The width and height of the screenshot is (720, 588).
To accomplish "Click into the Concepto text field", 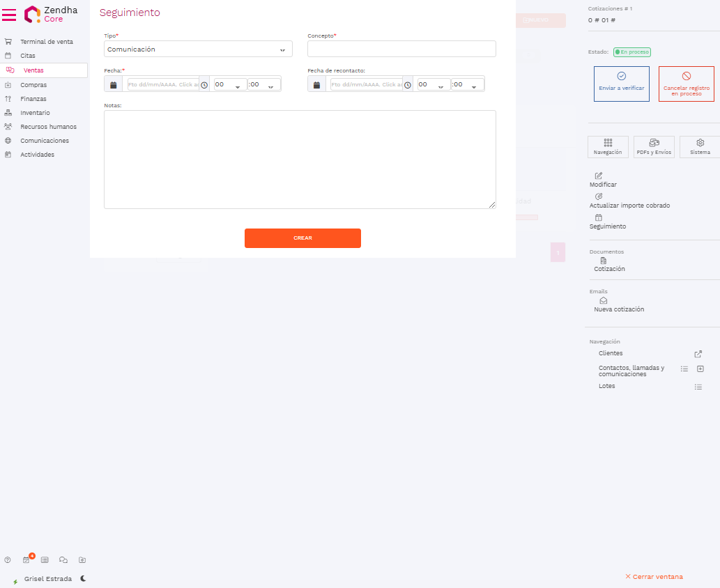I will pyautogui.click(x=401, y=49).
